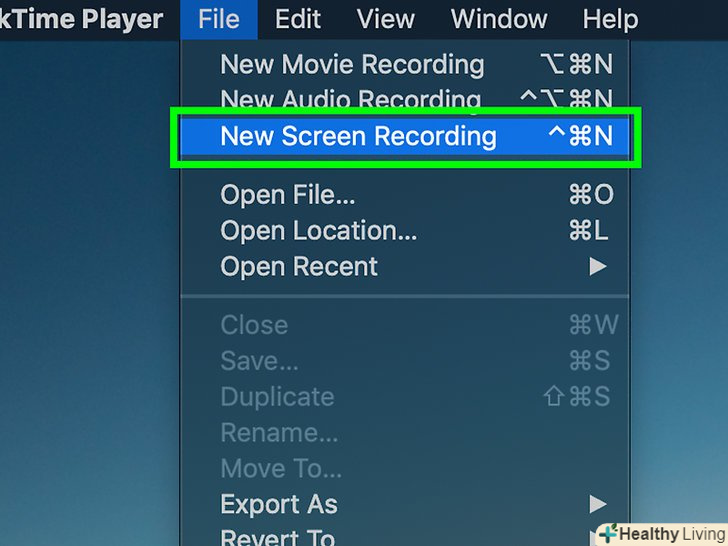Open the Edit menu

coord(298,19)
